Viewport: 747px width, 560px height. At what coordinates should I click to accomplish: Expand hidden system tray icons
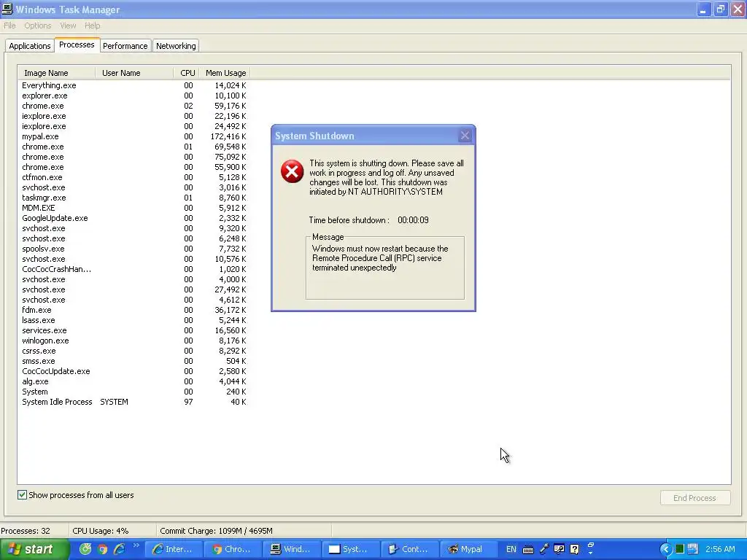coord(665,549)
